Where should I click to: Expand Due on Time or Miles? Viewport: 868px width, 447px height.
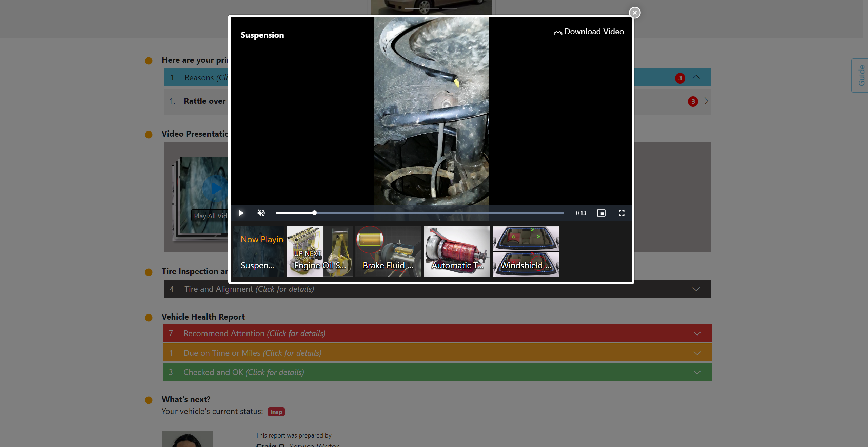(x=697, y=353)
